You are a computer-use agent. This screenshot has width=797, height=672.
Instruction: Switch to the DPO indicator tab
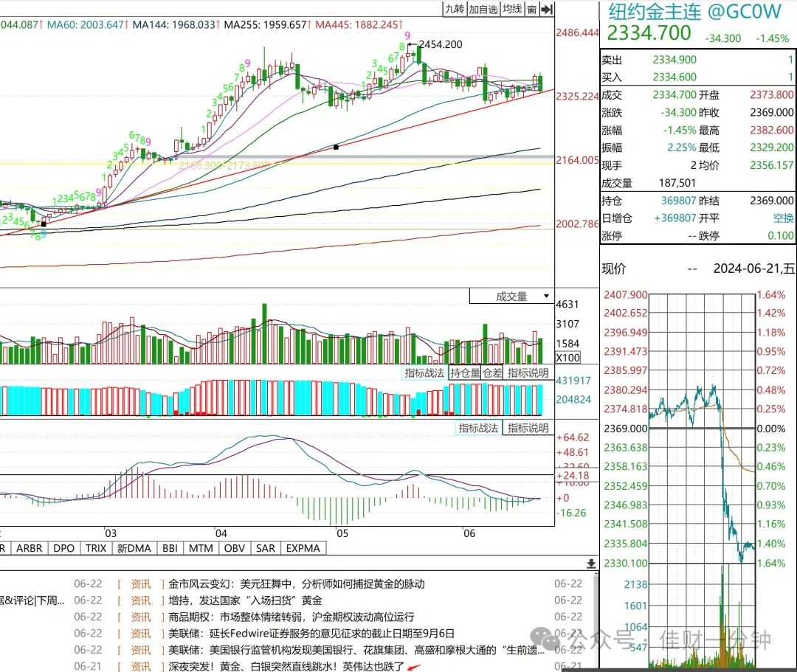click(64, 548)
